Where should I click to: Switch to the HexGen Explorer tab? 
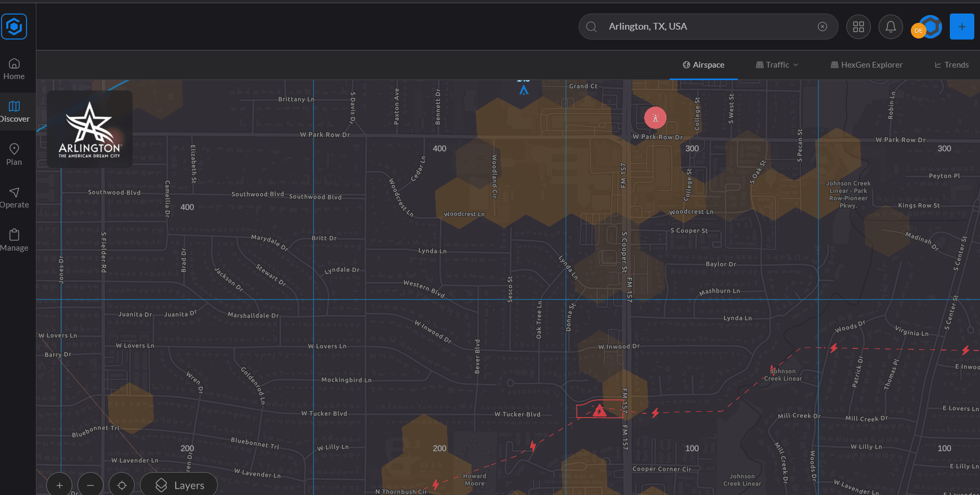pos(867,65)
